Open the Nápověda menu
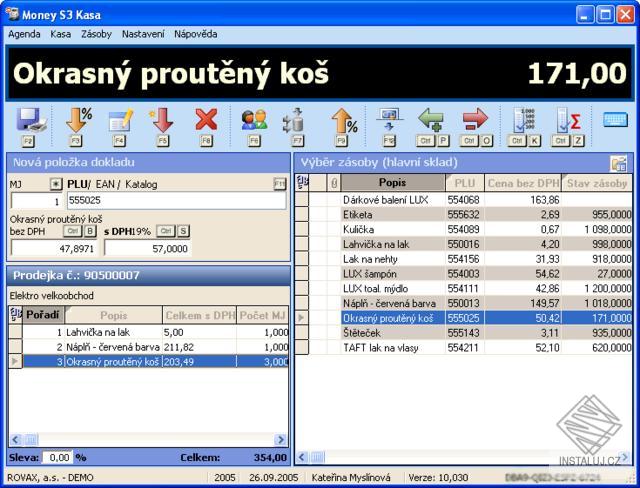 tap(196, 34)
